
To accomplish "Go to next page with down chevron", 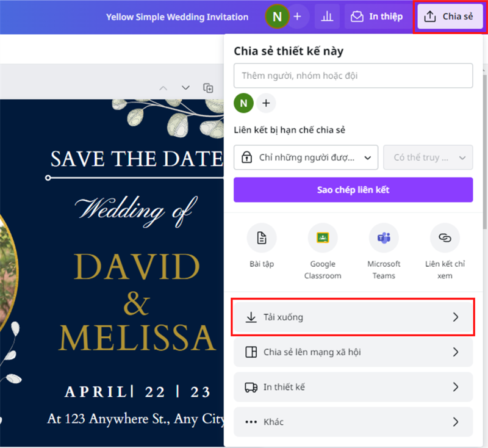I will (185, 88).
